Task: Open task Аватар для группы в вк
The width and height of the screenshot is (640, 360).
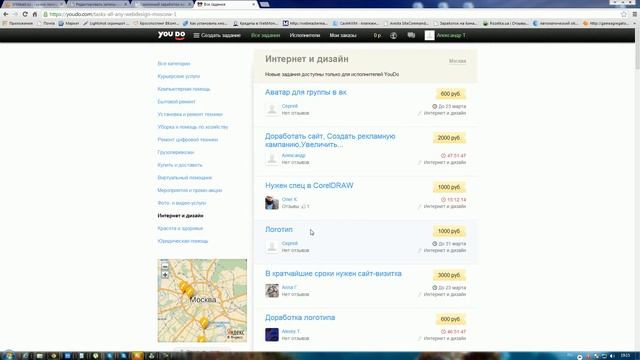Action: [x=306, y=92]
